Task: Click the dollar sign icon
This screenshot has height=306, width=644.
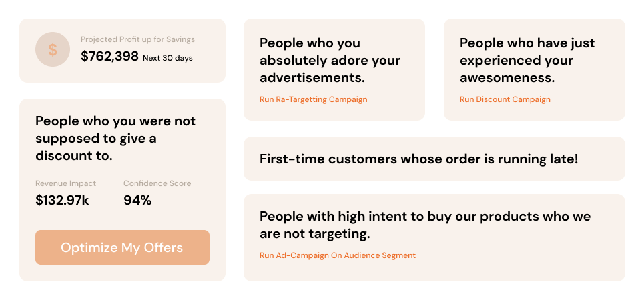Action: (53, 49)
